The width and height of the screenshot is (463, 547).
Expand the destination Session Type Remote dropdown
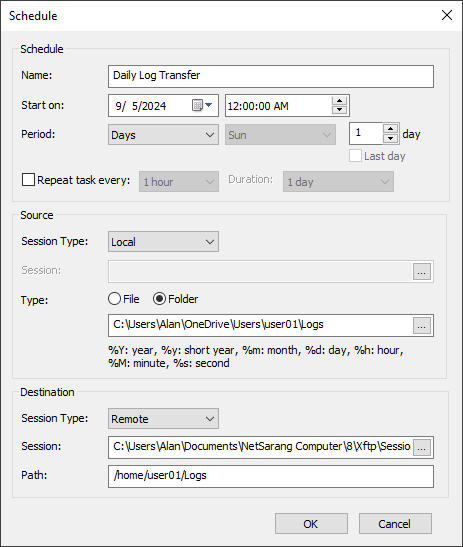coord(163,419)
